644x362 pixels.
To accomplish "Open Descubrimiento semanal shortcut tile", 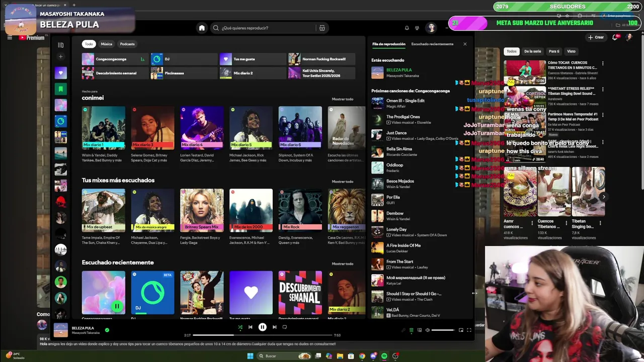I will (114, 73).
